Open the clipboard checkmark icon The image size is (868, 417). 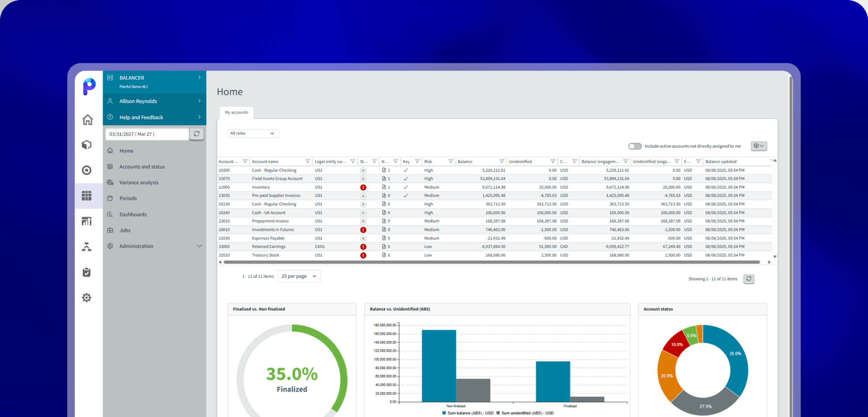(x=87, y=272)
